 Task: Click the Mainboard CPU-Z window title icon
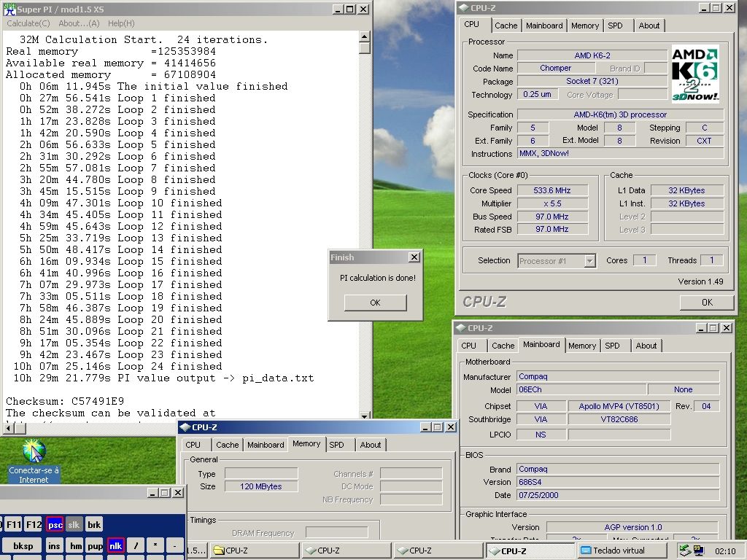point(461,328)
